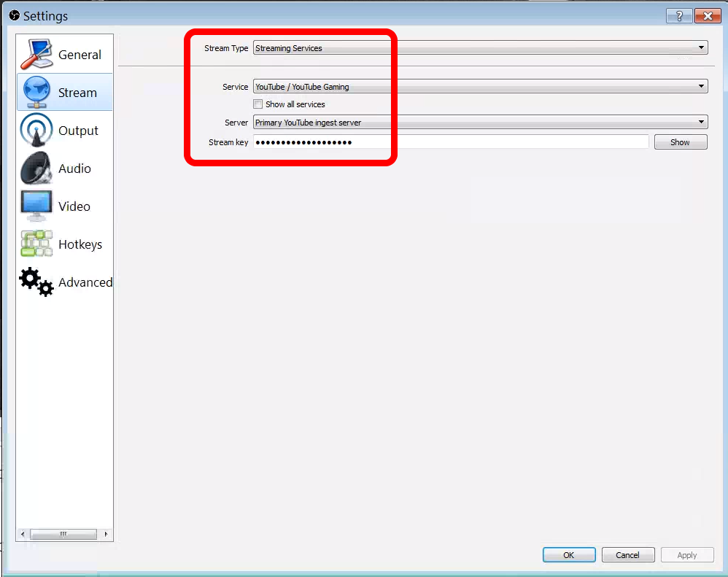Go to Output settings tab
Viewport: 728px width, 577px height.
pos(64,131)
